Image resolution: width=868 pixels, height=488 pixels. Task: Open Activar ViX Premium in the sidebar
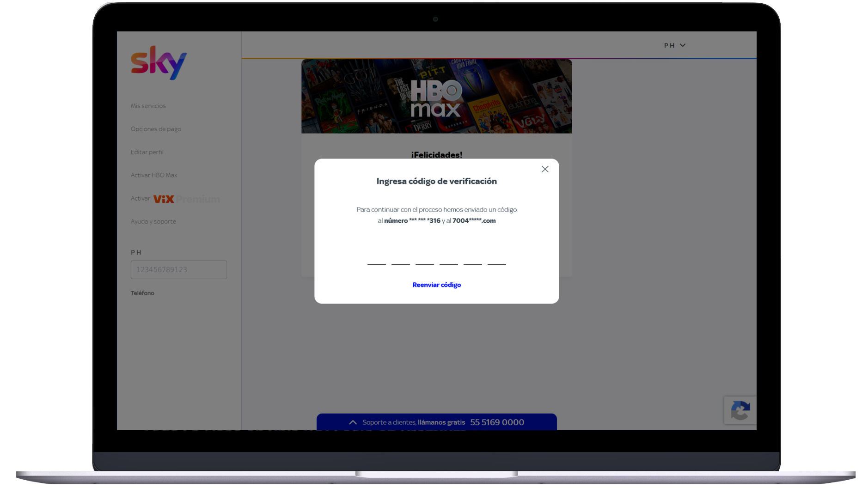point(175,199)
